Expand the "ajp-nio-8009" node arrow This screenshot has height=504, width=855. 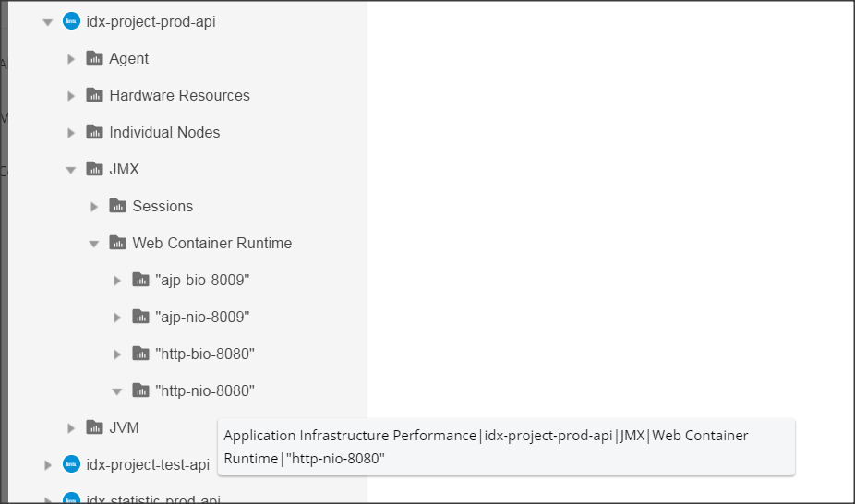(x=117, y=318)
